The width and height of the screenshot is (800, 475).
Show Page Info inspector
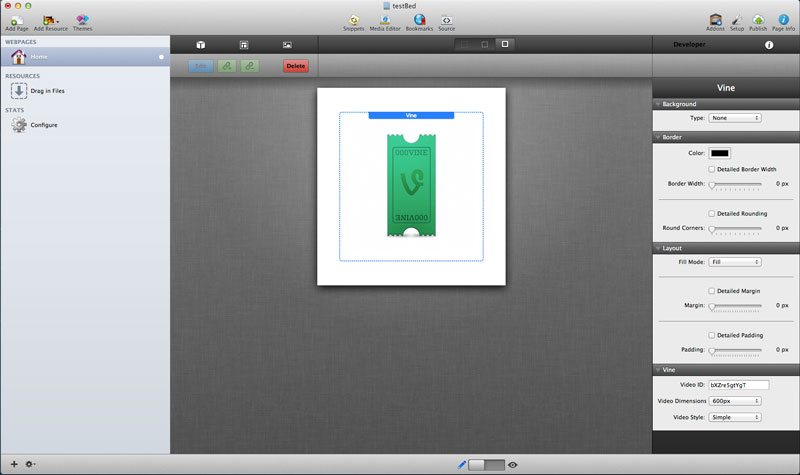783,19
